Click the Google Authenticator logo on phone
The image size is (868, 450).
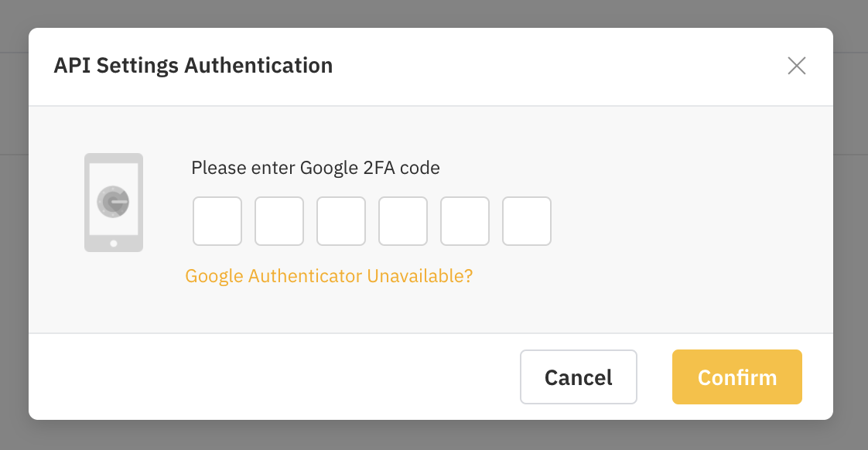(113, 202)
